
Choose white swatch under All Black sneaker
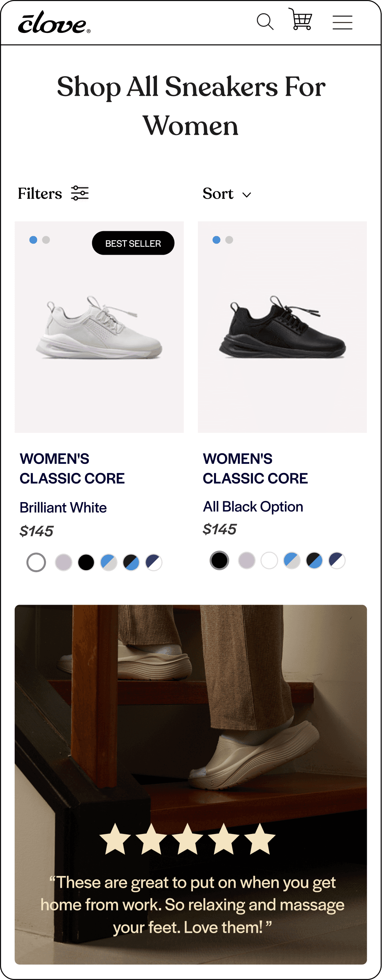(x=270, y=560)
